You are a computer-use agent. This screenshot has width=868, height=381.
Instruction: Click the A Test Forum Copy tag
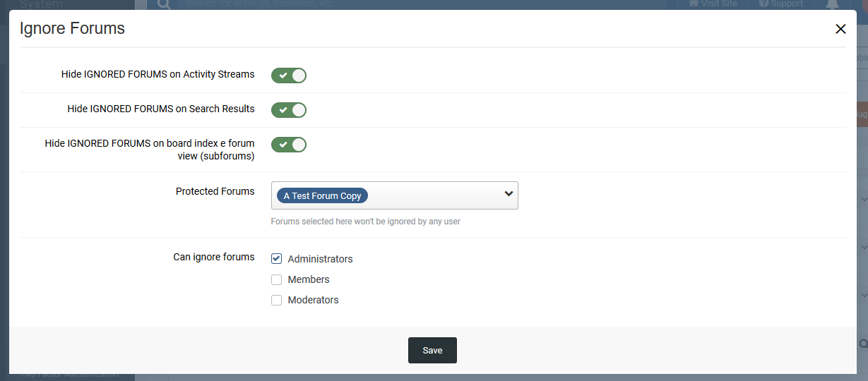point(322,196)
